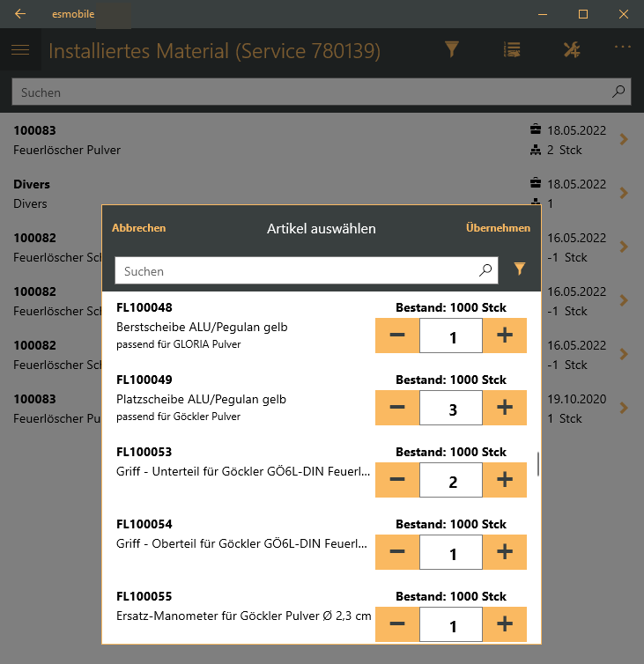This screenshot has width=644, height=664.
Task: Click the back arrow in title bar
Action: tap(20, 14)
